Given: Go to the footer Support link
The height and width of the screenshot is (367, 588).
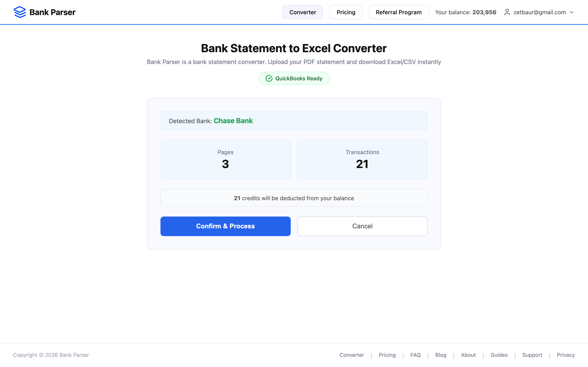Looking at the screenshot, I should [532, 355].
